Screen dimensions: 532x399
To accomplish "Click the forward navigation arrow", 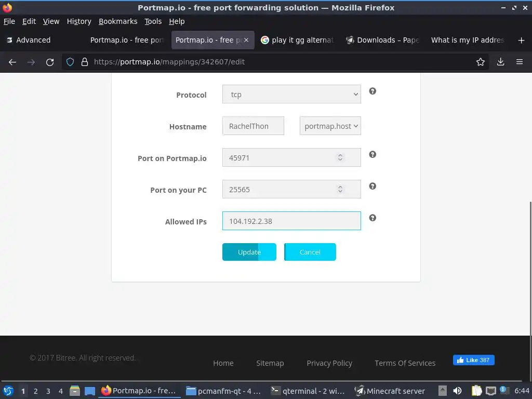I will [x=31, y=62].
